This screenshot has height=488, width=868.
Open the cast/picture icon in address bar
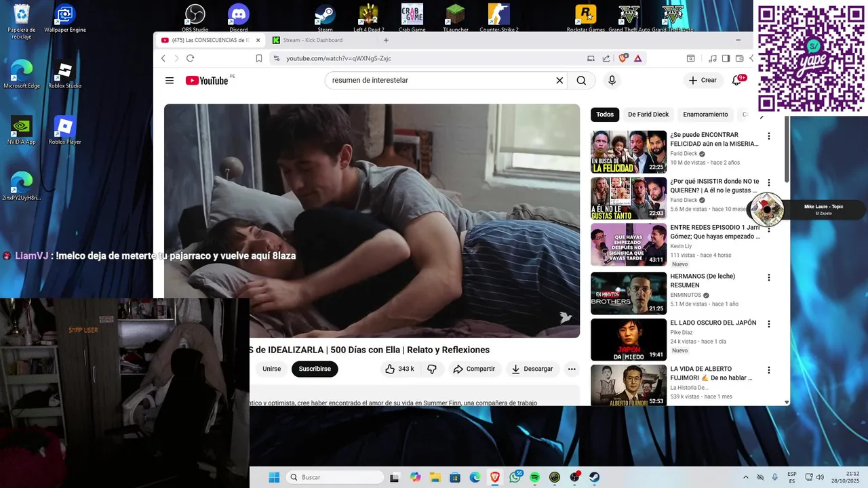591,58
